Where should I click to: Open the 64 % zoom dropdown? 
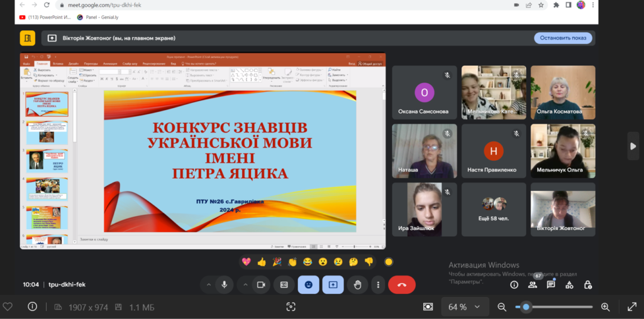(463, 307)
